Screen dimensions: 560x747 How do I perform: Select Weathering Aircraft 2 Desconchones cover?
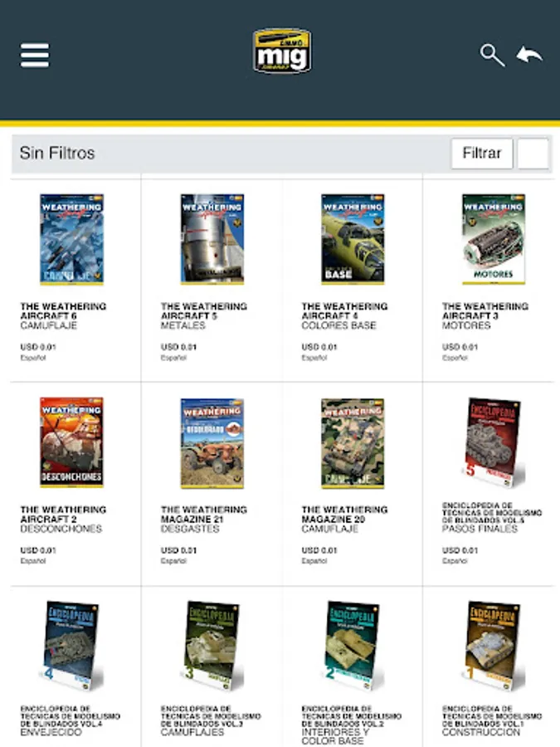pos(71,442)
